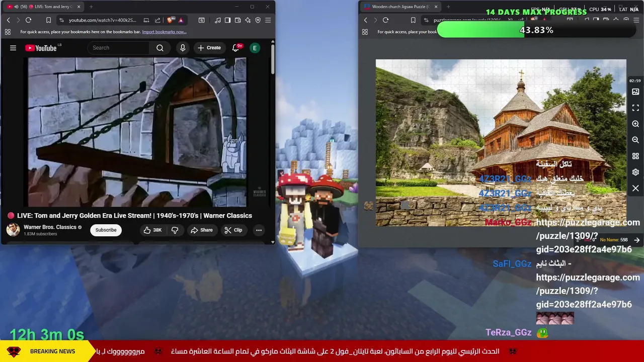Image resolution: width=644 pixels, height=362 pixels.
Task: Click the wooden church puzzle image
Action: click(501, 143)
